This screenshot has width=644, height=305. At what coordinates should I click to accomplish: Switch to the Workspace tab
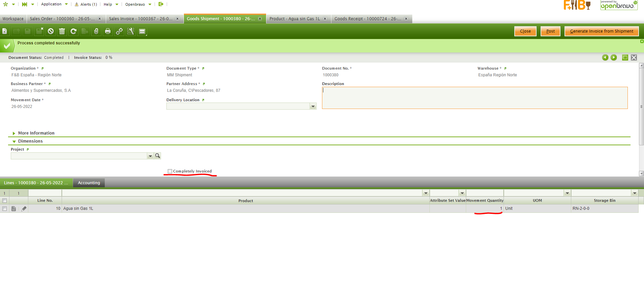click(13, 19)
